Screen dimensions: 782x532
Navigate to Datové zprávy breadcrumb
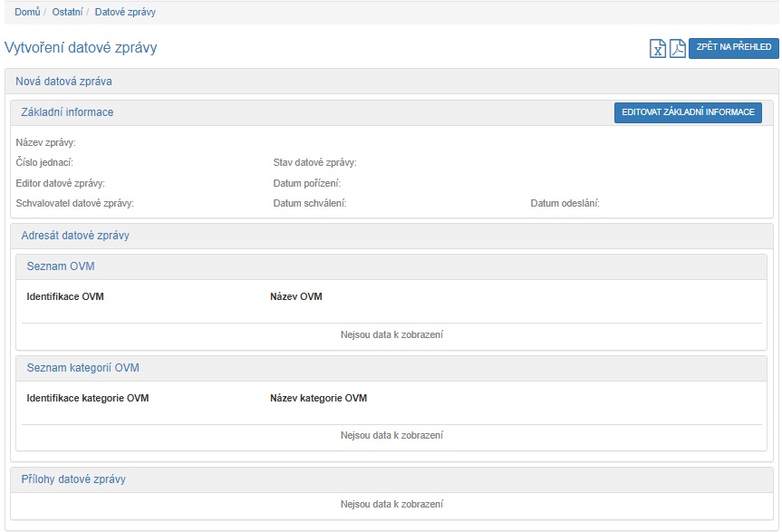[x=125, y=13]
